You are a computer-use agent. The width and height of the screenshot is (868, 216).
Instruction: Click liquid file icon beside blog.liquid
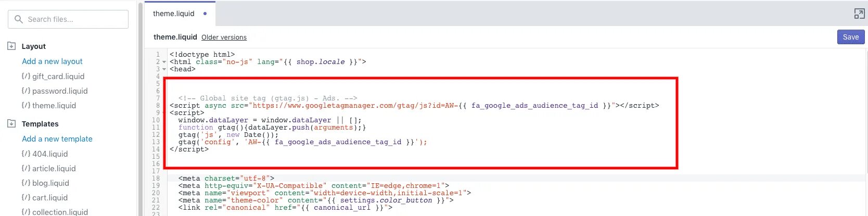(26, 183)
